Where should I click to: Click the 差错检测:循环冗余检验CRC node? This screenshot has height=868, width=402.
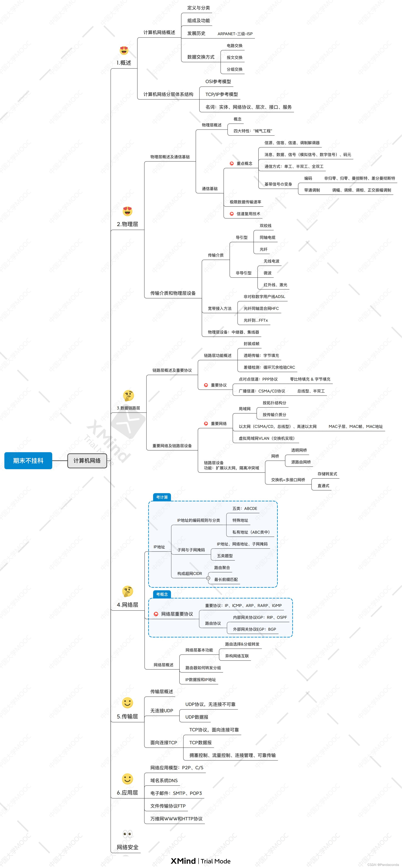[x=269, y=367]
